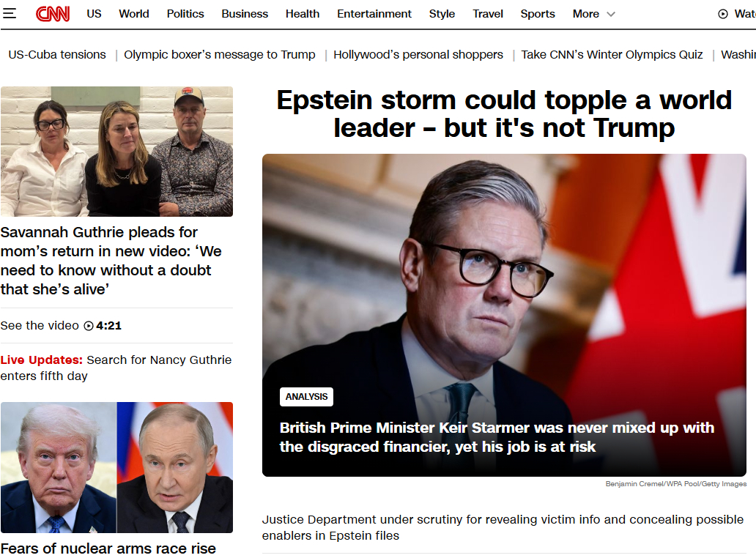Open Olympic boxer's message to Trump
Screen dimensions: 756x558
click(x=219, y=55)
